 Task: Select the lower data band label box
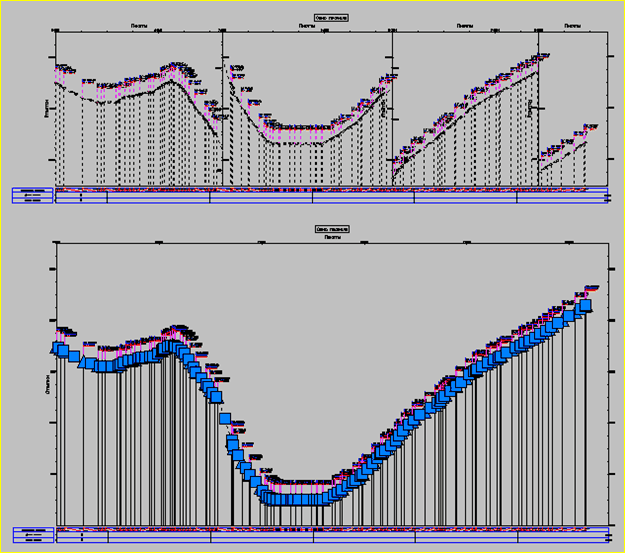(33, 531)
